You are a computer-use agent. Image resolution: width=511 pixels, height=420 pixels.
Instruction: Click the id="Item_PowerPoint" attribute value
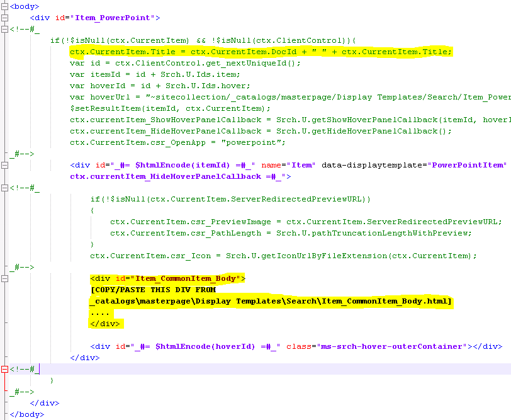pos(113,18)
